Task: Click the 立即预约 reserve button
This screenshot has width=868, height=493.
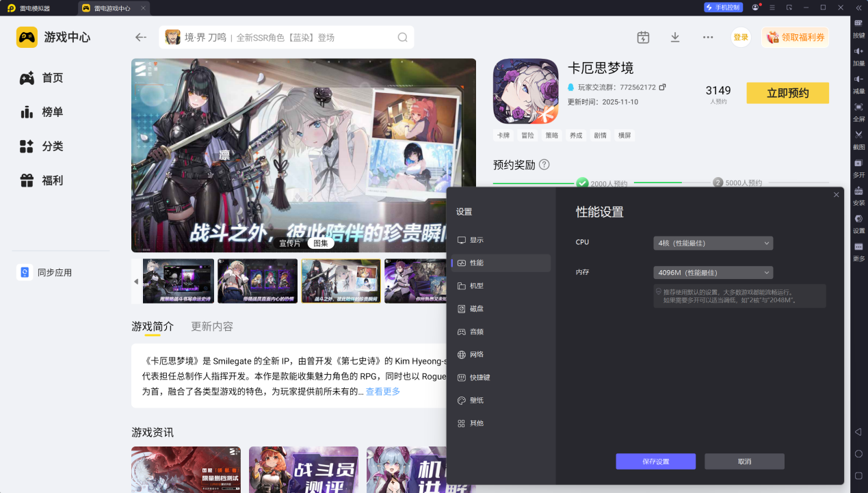Action: coord(787,93)
